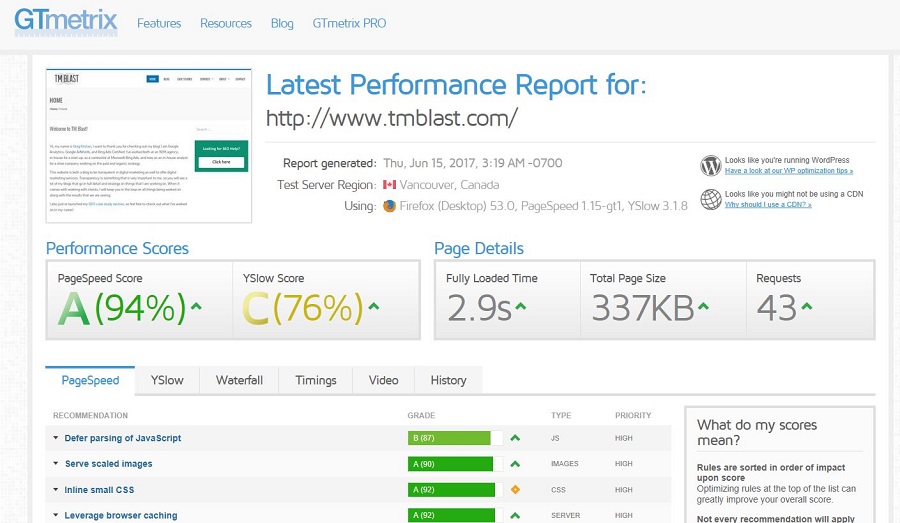The height and width of the screenshot is (523, 900).
Task: Click the IMAGES type cell
Action: click(565, 463)
